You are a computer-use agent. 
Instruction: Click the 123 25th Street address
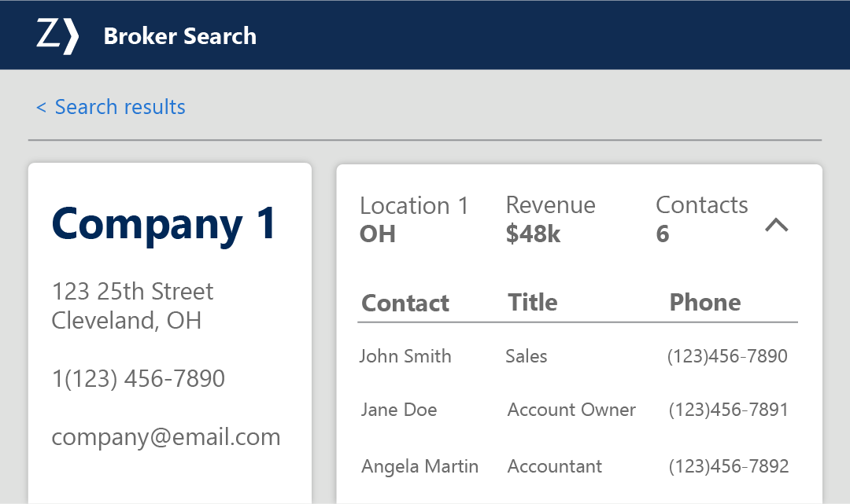click(x=132, y=292)
